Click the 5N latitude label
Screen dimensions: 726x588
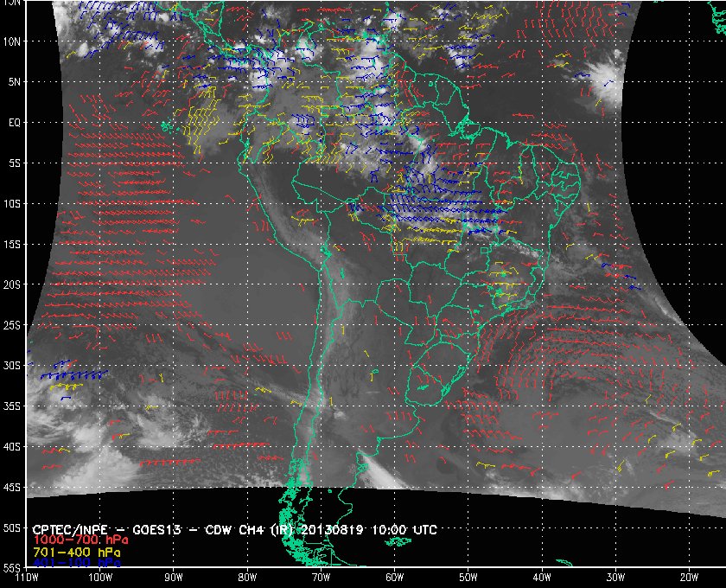(15, 82)
